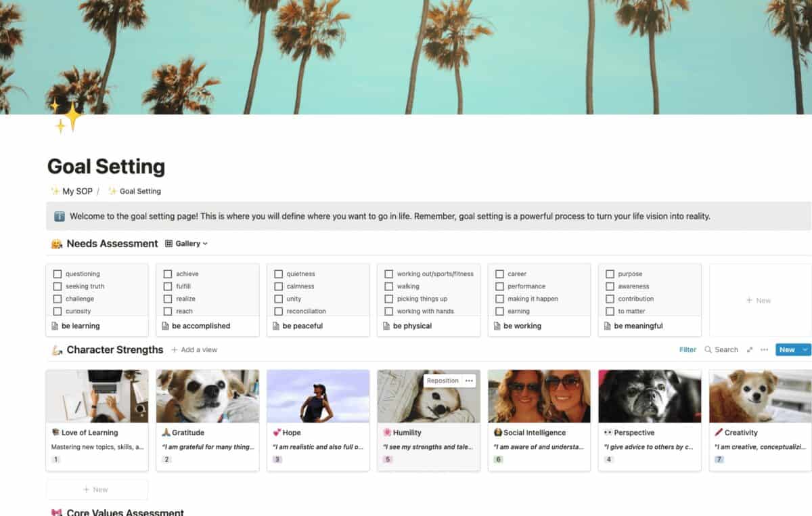812x516 pixels.
Task: Click the page icon of be physical
Action: [x=386, y=326]
